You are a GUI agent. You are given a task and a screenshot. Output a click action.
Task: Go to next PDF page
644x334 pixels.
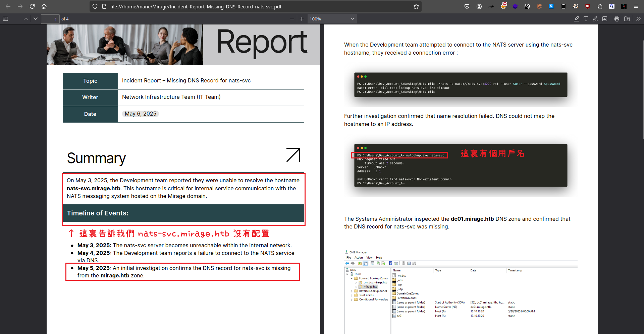coord(36,19)
